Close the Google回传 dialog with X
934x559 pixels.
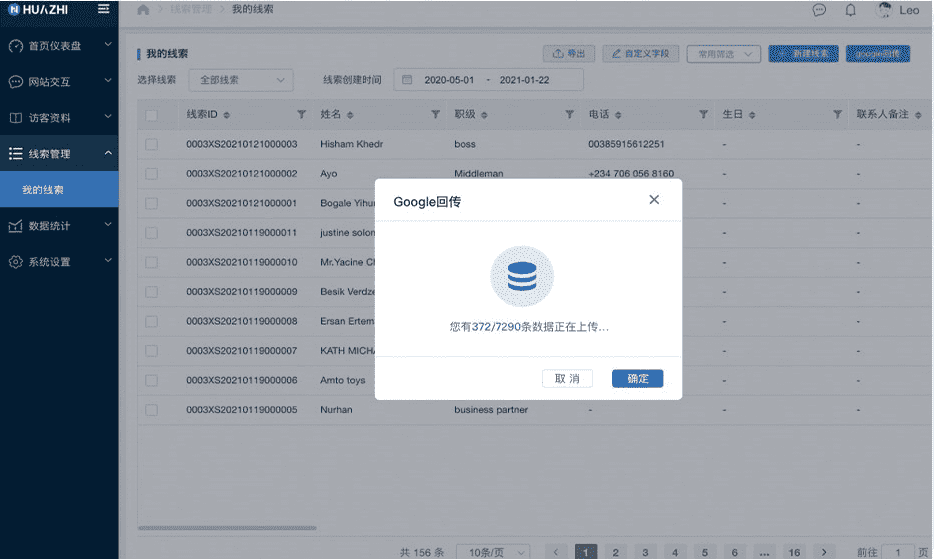click(x=654, y=200)
